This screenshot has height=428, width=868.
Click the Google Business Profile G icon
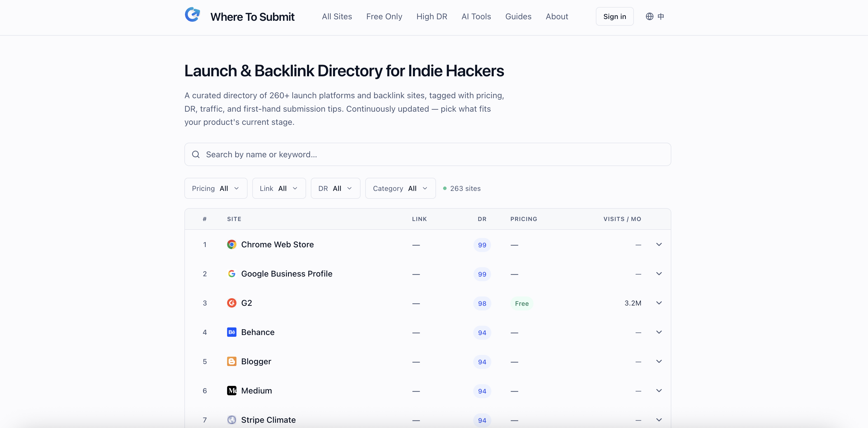(x=231, y=274)
